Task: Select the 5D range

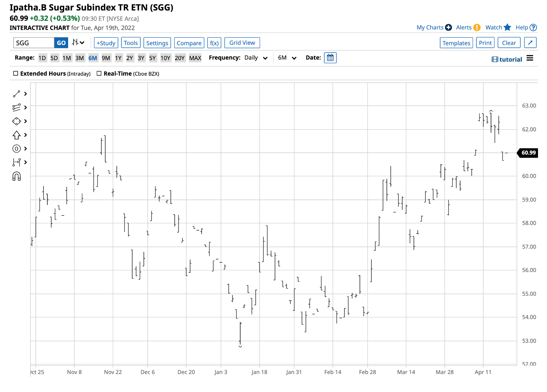Action: tap(54, 58)
